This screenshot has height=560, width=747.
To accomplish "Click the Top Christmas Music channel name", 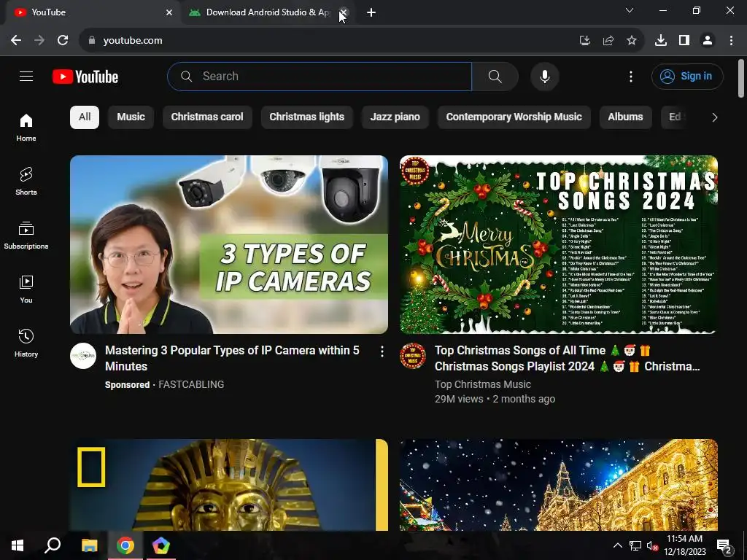I will click(483, 384).
